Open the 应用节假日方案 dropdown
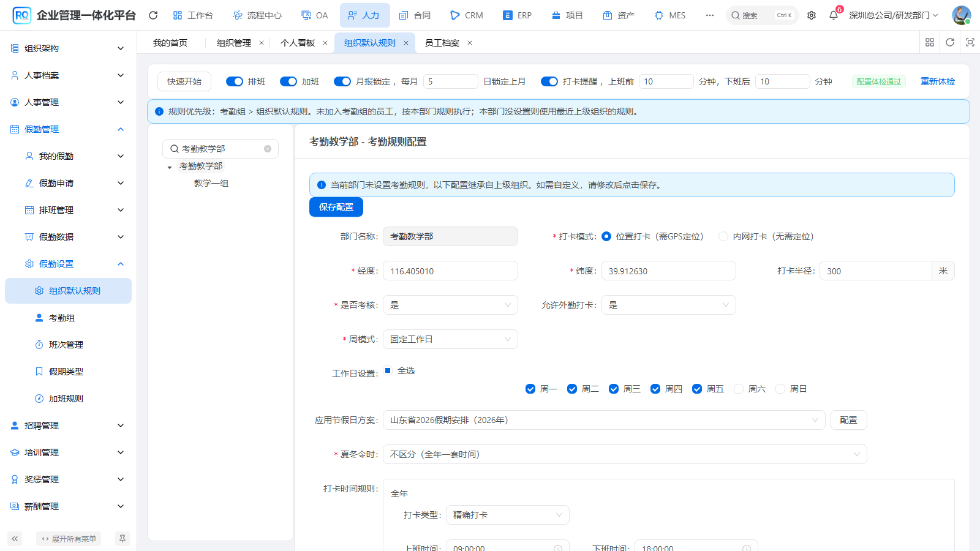The width and height of the screenshot is (980, 551). coord(604,420)
